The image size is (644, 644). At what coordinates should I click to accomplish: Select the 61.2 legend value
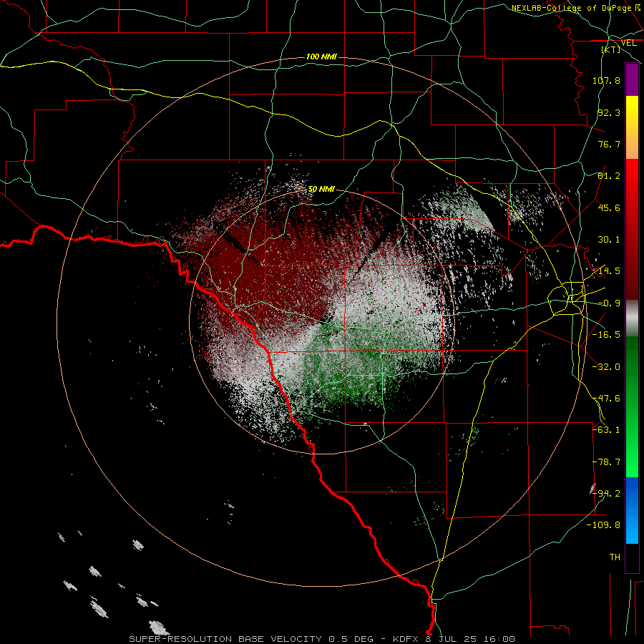pos(609,176)
